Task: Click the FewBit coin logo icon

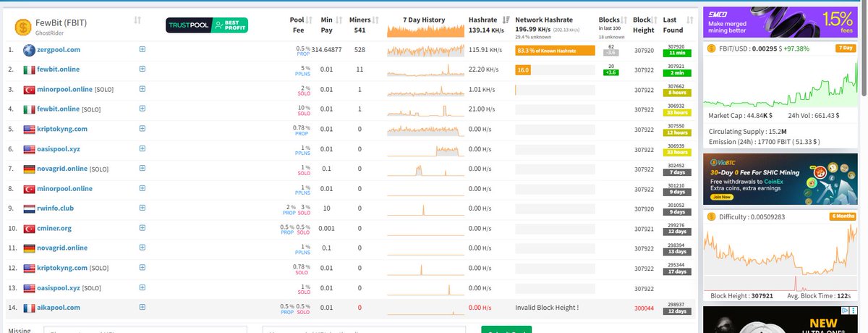Action: pyautogui.click(x=22, y=27)
